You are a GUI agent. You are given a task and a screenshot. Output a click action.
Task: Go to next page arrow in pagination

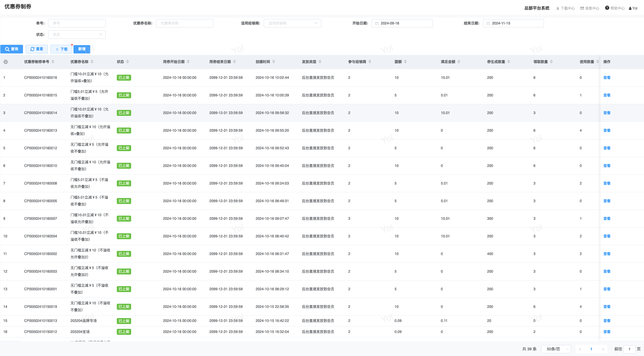pyautogui.click(x=603, y=349)
